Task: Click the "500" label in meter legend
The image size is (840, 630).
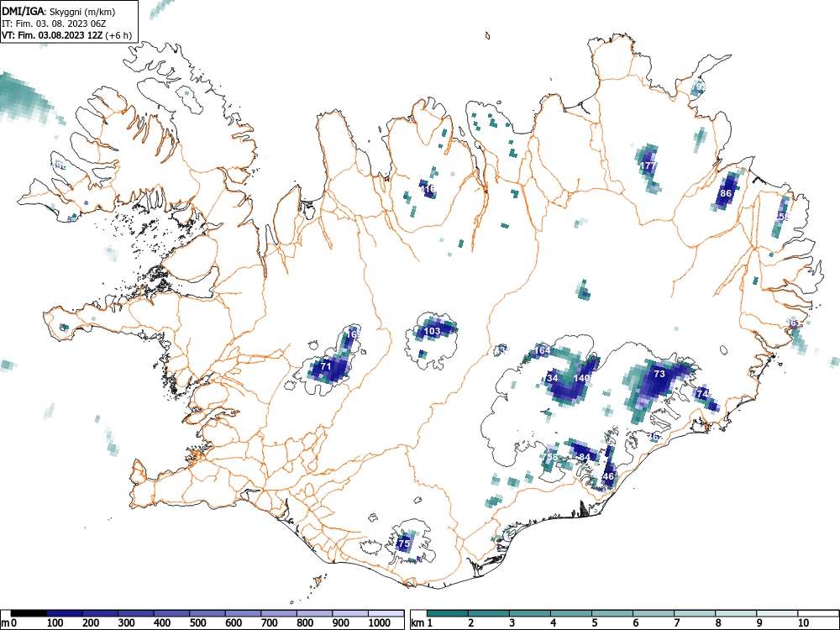Action: point(197,623)
